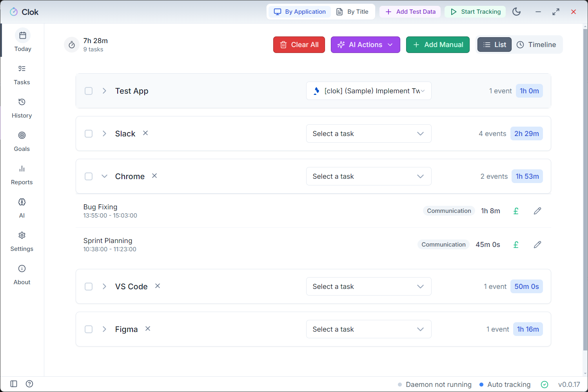Click the stopwatch icon beside 7h 28m
The height and width of the screenshot is (392, 588).
tap(72, 45)
